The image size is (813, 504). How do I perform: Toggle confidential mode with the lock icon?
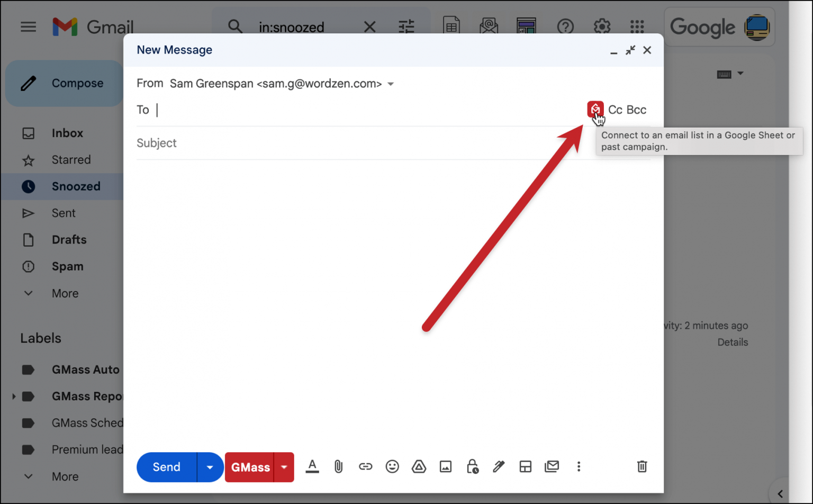tap(472, 467)
